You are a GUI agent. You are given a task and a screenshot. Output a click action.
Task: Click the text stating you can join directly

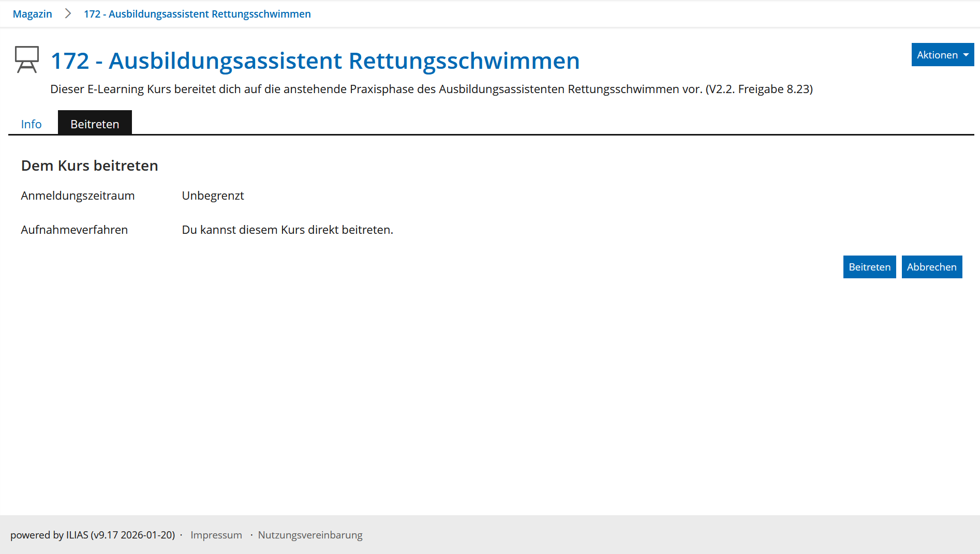(287, 230)
